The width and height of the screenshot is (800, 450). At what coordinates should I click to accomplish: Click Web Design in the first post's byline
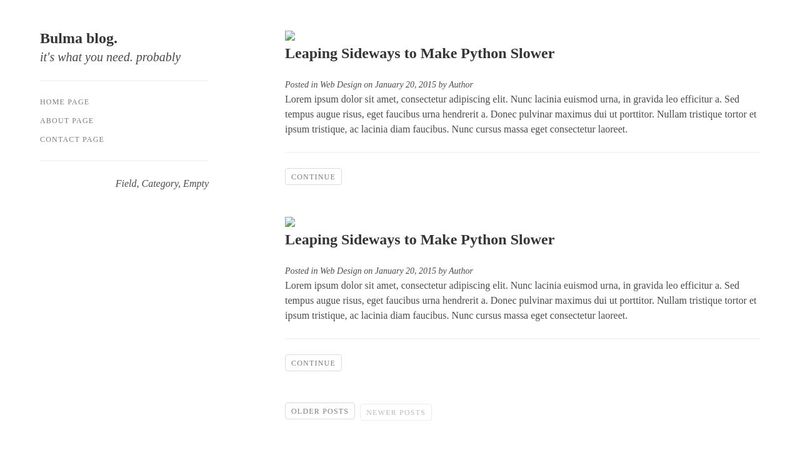click(341, 85)
